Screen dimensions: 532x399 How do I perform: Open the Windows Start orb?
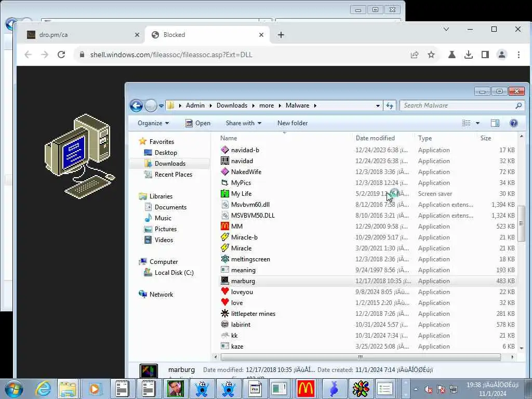click(x=14, y=389)
